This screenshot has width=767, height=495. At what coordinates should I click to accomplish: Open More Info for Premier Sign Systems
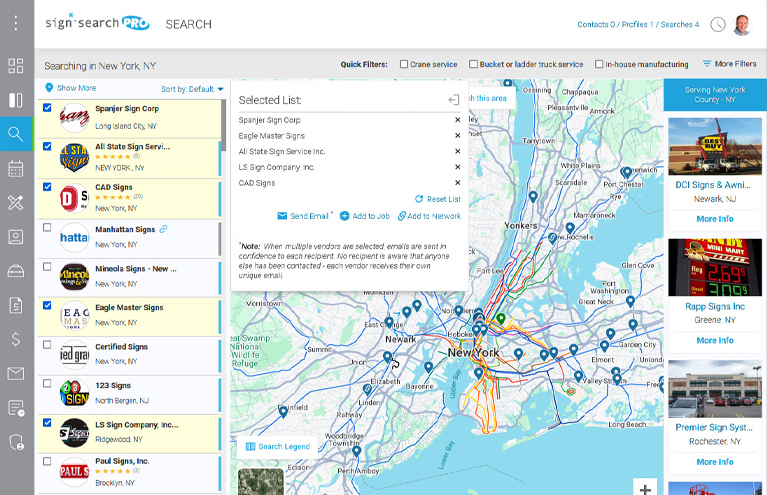[715, 462]
